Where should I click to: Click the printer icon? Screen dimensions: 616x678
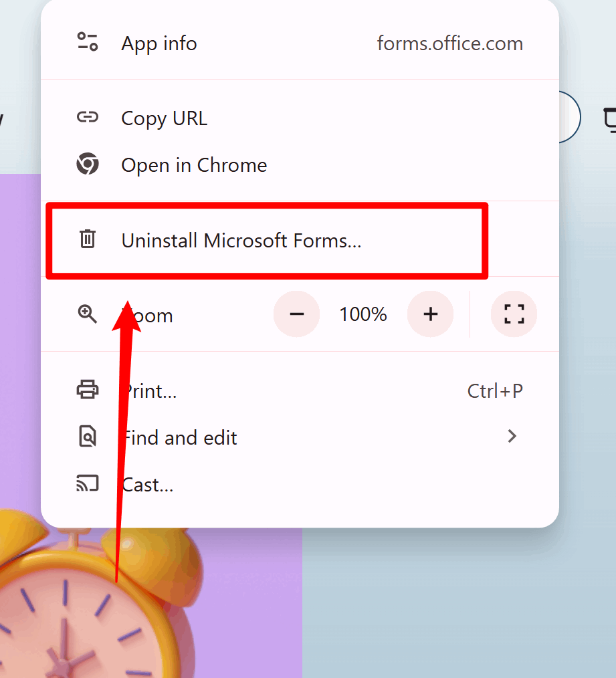(88, 390)
